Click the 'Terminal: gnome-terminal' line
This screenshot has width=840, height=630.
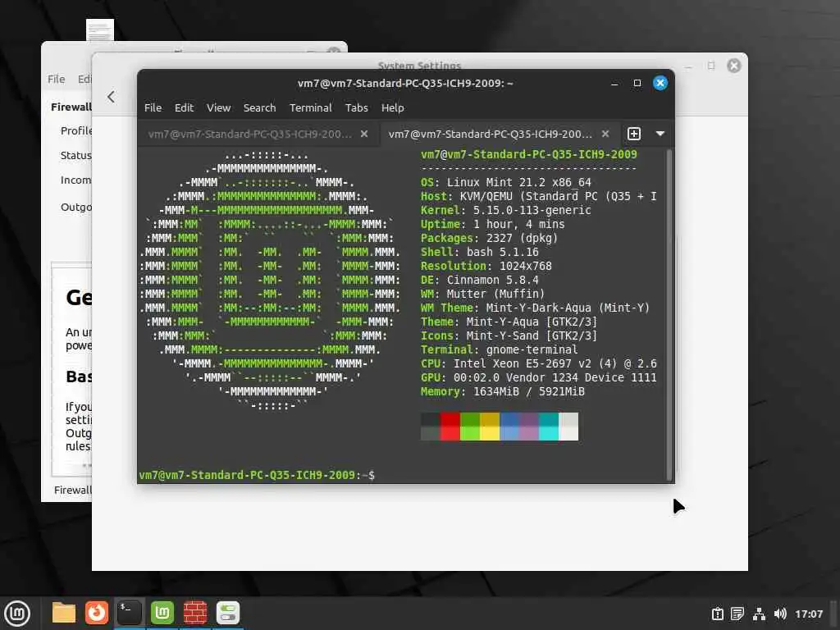[500, 349]
